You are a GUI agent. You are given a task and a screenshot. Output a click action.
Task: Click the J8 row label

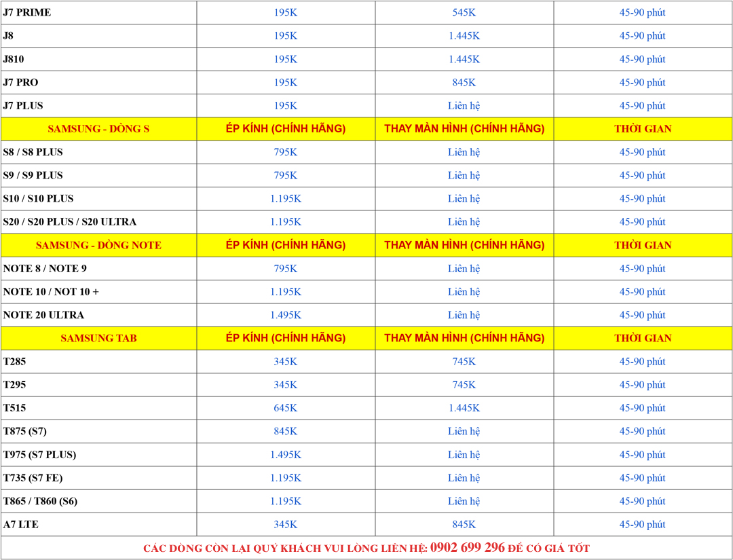point(8,36)
